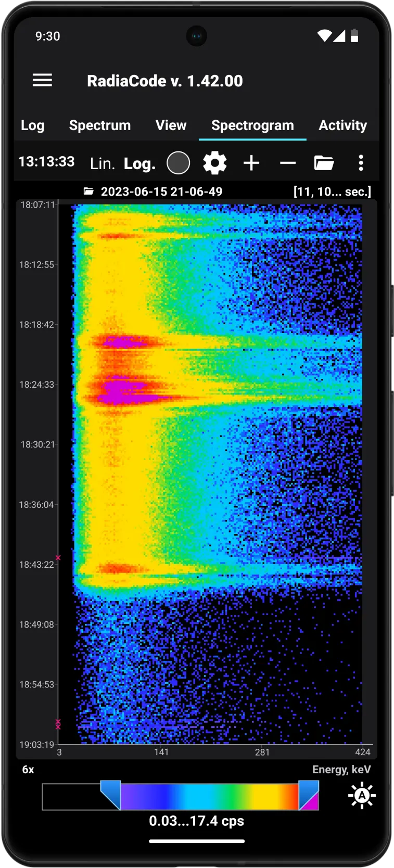Tap the 141 keV energy axis label

pyautogui.click(x=161, y=752)
